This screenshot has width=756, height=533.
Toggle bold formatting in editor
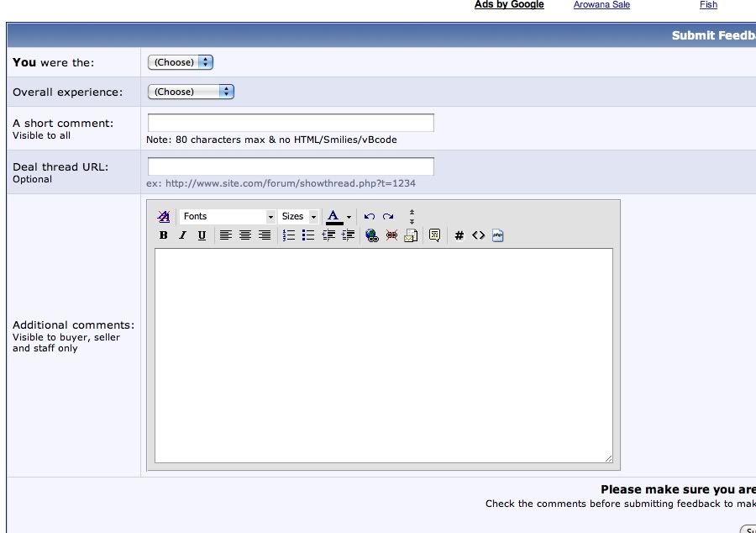pyautogui.click(x=164, y=236)
